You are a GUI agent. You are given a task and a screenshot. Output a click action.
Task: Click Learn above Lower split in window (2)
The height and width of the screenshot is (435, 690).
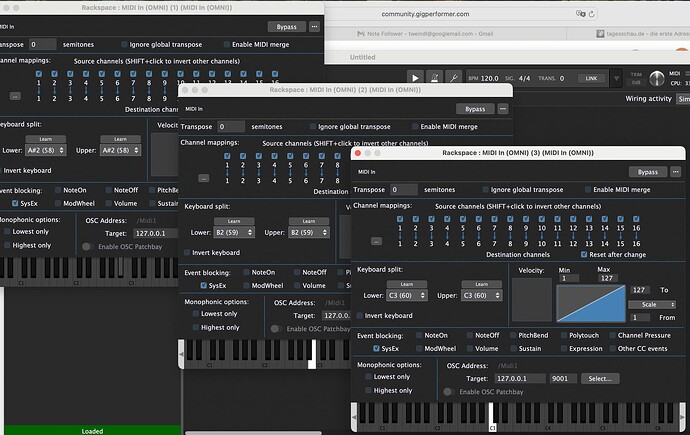[234, 221]
